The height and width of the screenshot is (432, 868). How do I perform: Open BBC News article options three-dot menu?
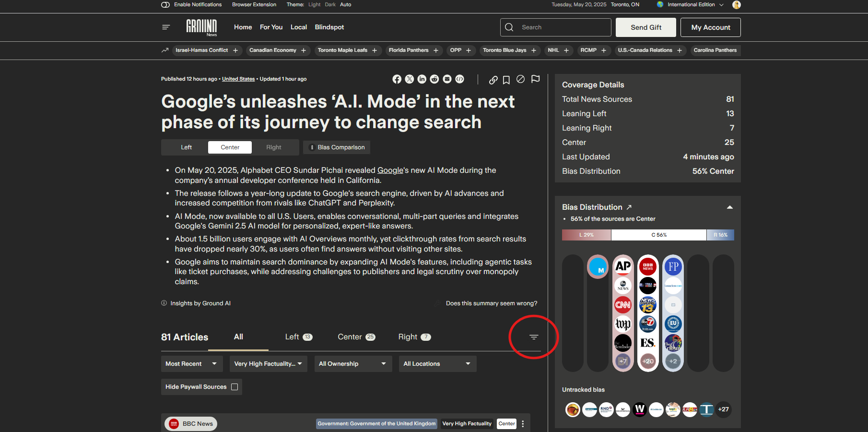(523, 424)
